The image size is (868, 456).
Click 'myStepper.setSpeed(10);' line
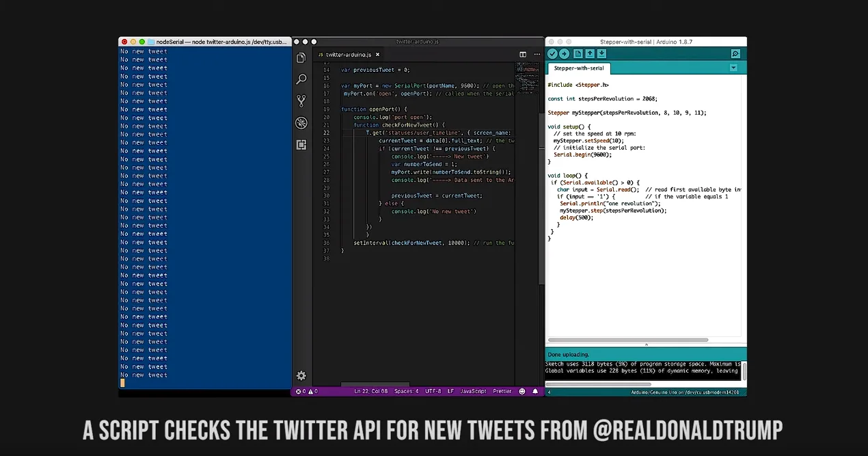(588, 141)
